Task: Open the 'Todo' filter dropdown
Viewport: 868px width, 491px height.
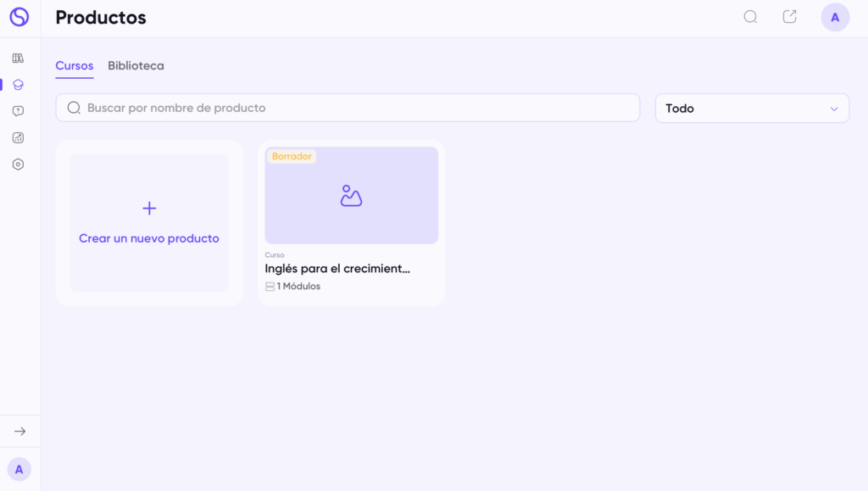Action: [751, 109]
